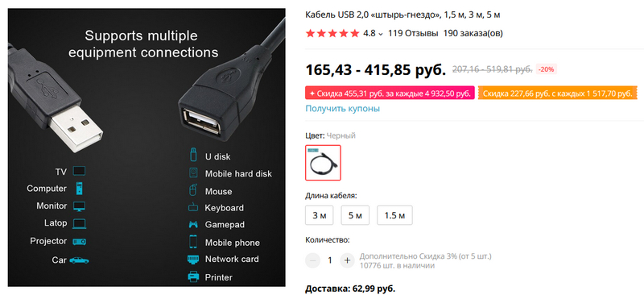Image resolution: width=644 pixels, height=295 pixels.
Task: Click the car icon in the product image
Action: [x=79, y=260]
